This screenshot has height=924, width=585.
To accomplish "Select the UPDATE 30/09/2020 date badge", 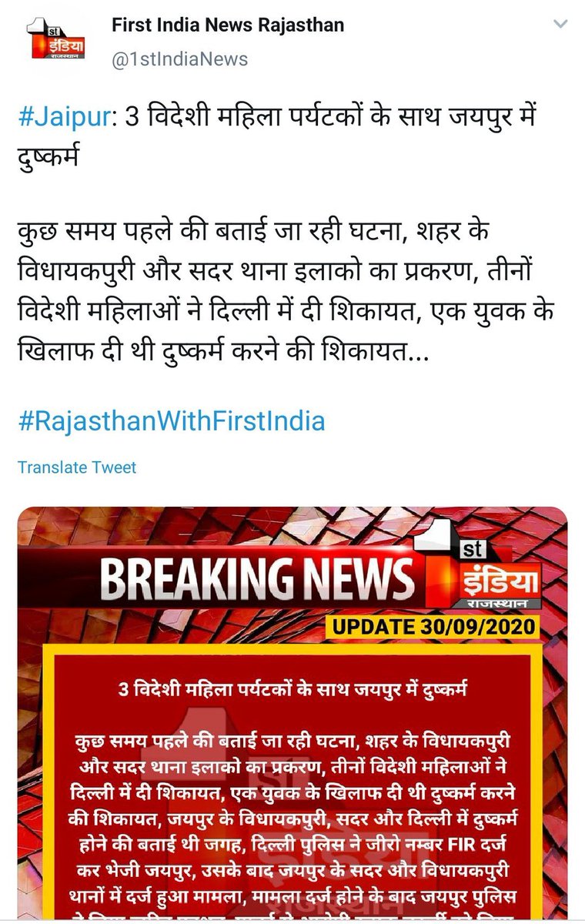I will click(431, 625).
